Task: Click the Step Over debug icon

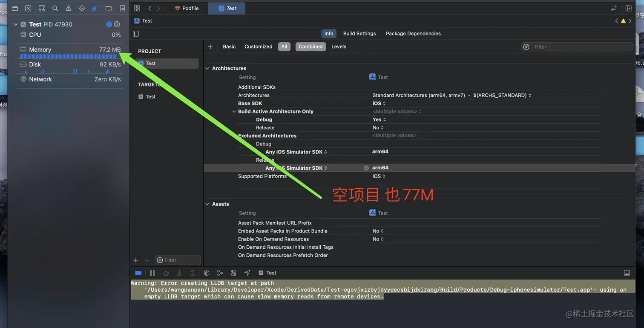Action: tap(166, 273)
